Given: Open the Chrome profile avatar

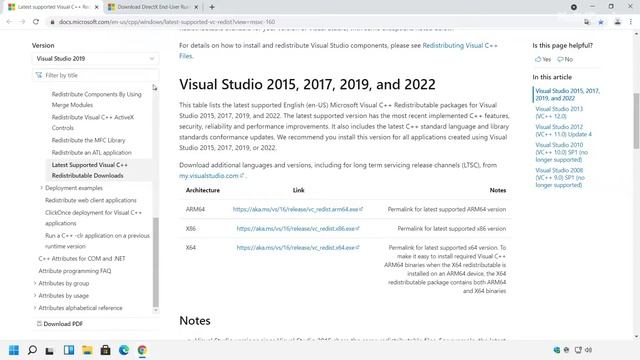Looking at the screenshot, I should [618, 22].
